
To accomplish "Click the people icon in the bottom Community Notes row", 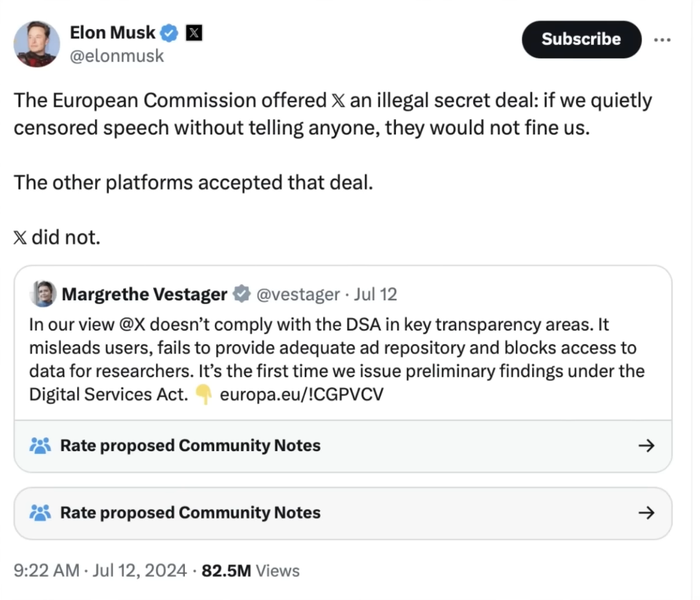I will [40, 512].
